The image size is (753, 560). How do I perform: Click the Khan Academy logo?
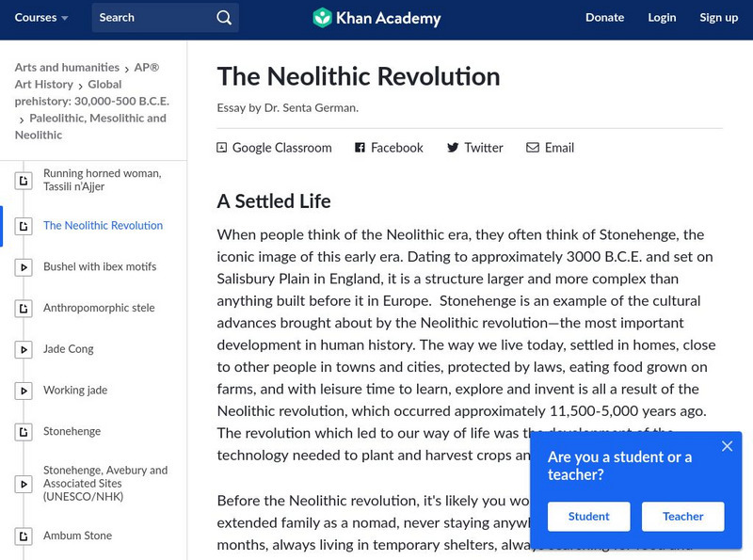(x=376, y=18)
